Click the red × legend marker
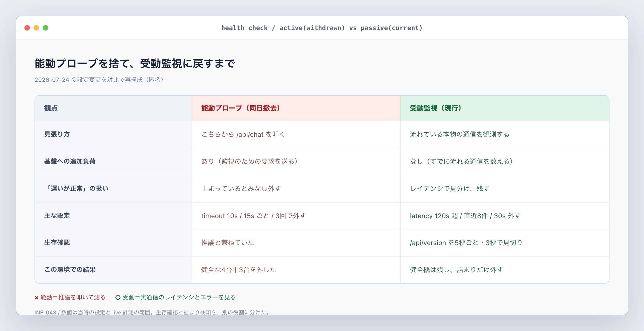Image resolution: width=644 pixels, height=331 pixels. (37, 298)
